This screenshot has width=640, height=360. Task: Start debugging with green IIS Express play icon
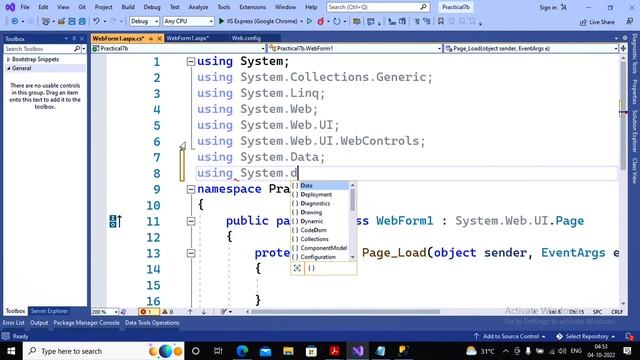221,21
